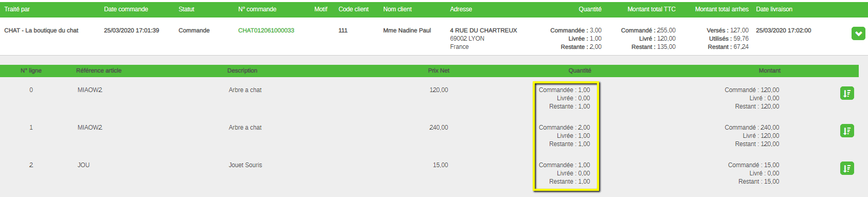Image resolution: width=868 pixels, height=197 pixels.
Task: Select the Traité par column header
Action: click(17, 9)
